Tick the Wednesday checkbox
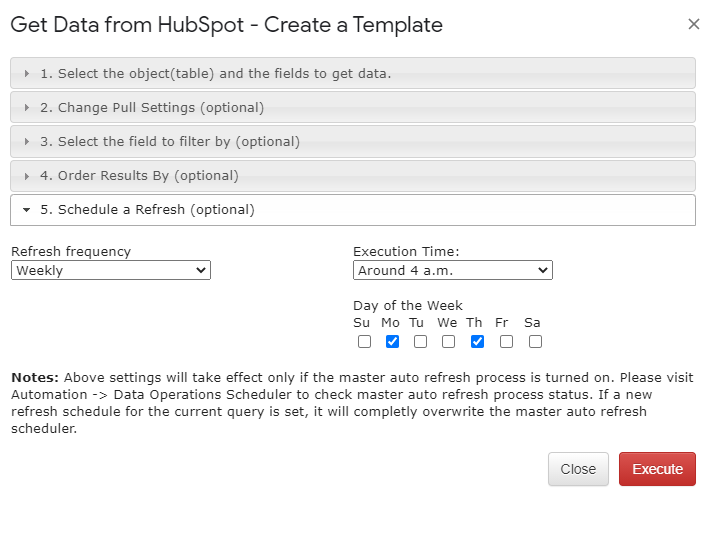The width and height of the screenshot is (714, 541). (x=449, y=342)
